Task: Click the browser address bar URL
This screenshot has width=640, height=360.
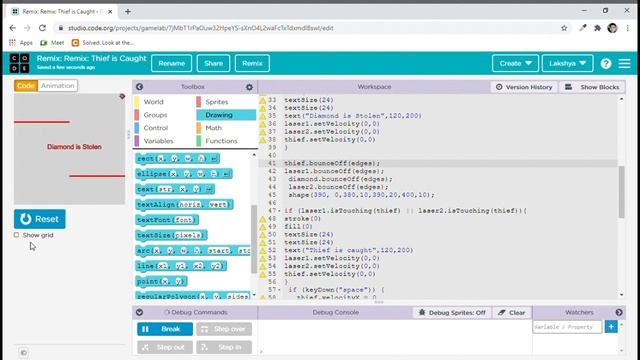Action: point(200,28)
